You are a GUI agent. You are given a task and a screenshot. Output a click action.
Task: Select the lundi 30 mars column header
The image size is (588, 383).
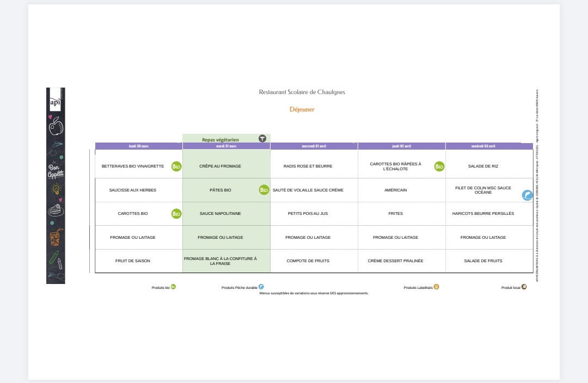[139, 146]
